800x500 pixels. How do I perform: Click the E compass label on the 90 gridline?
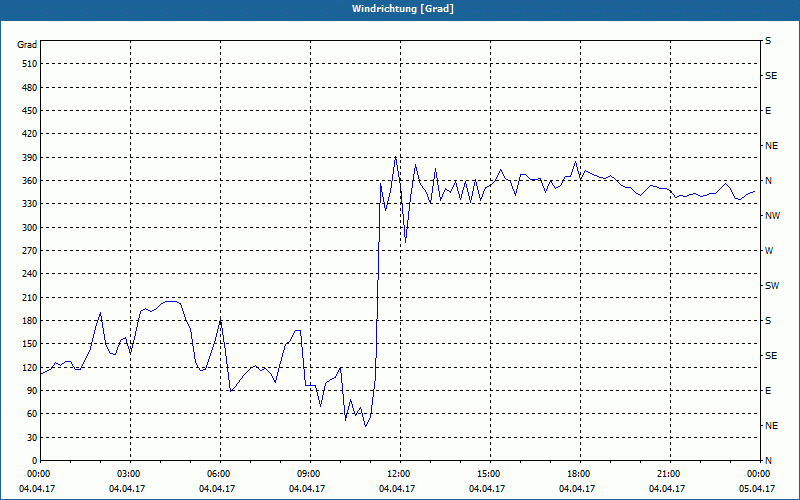(768, 391)
